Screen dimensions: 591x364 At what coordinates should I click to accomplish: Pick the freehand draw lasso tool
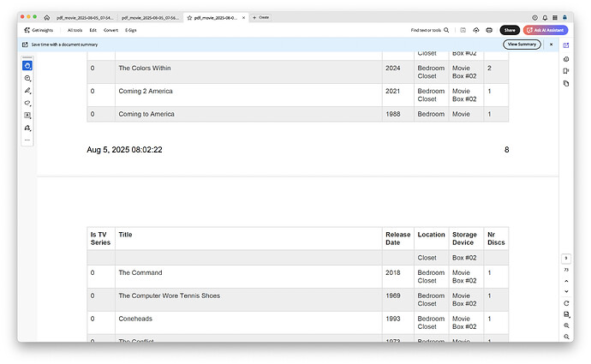coord(27,104)
